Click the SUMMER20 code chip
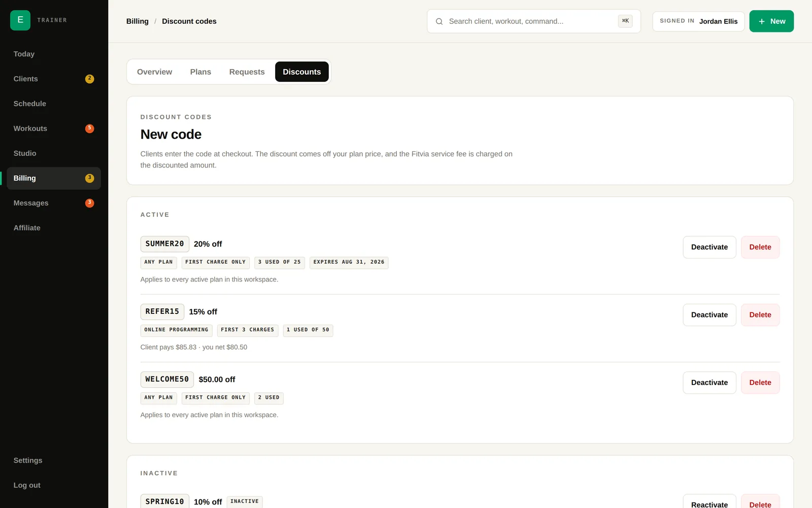 click(x=165, y=244)
